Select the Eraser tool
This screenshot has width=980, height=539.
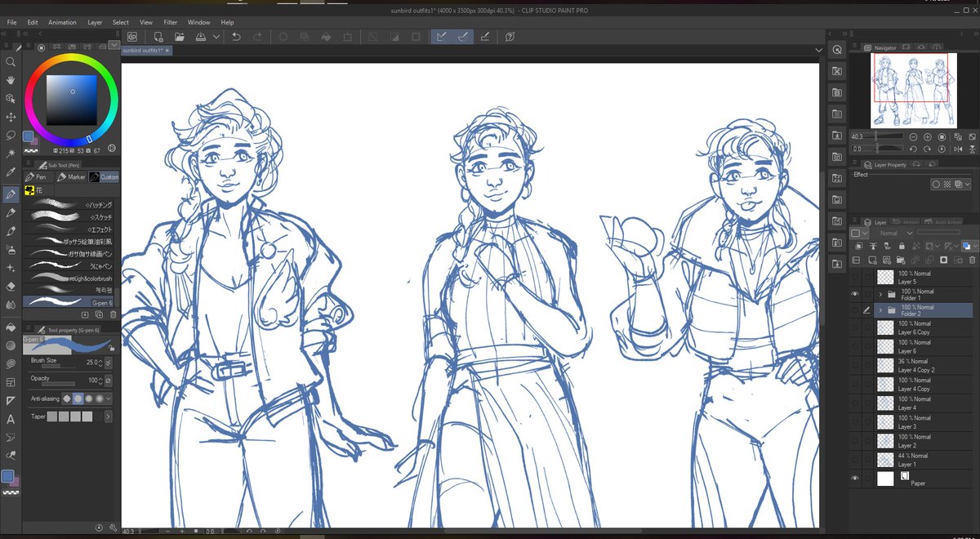11,287
